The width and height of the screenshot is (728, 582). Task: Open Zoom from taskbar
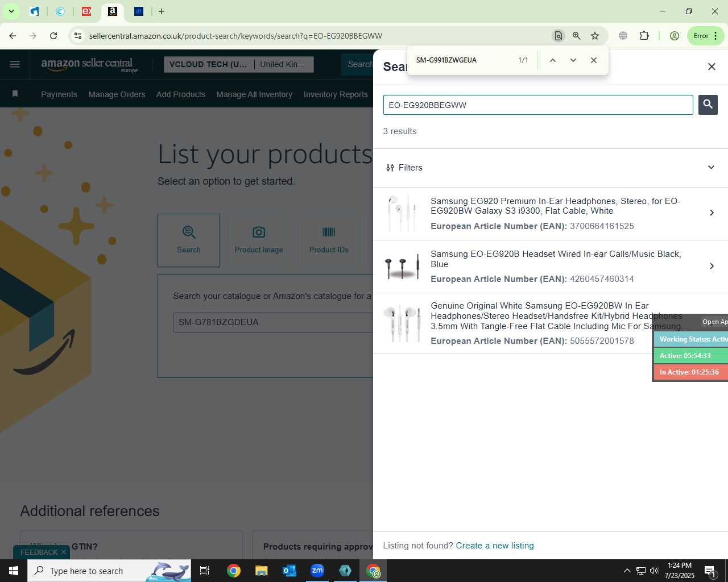317,571
